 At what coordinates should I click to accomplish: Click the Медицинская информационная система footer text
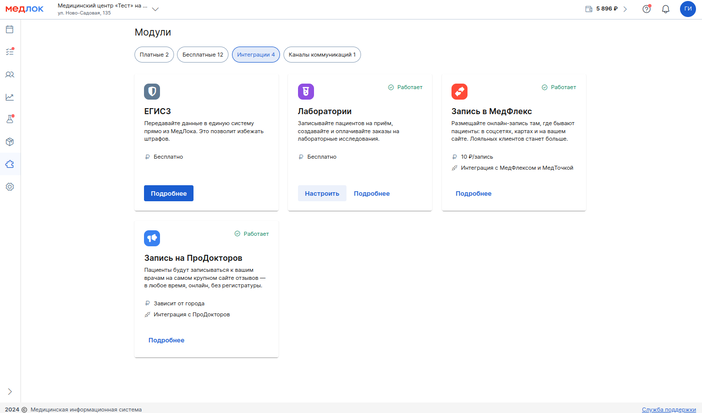[86, 409]
